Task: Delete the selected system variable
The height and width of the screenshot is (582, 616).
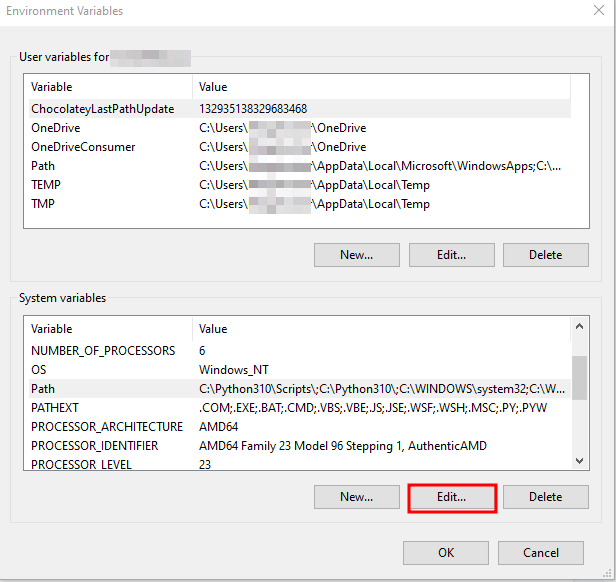Action: pos(545,497)
